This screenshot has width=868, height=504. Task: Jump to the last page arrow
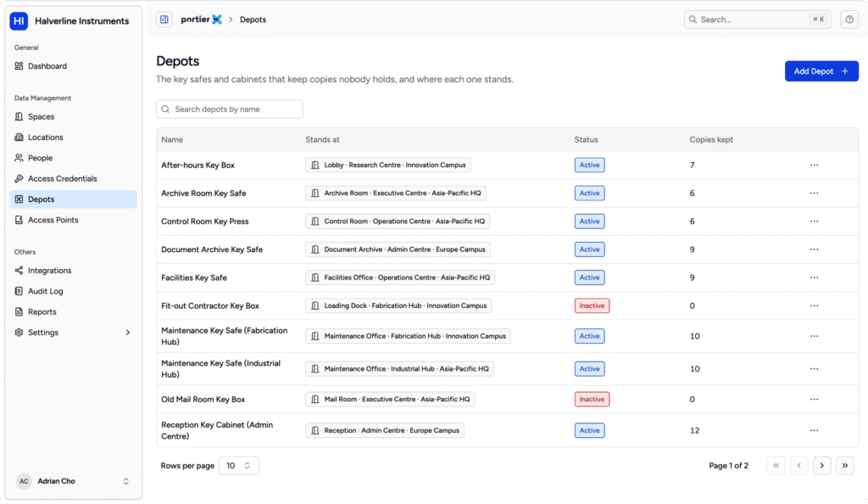click(845, 465)
